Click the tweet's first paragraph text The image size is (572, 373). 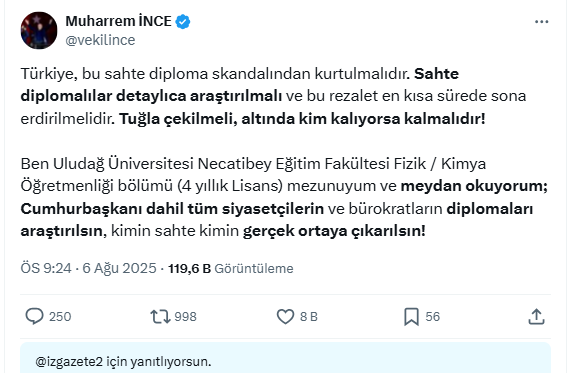[274, 96]
